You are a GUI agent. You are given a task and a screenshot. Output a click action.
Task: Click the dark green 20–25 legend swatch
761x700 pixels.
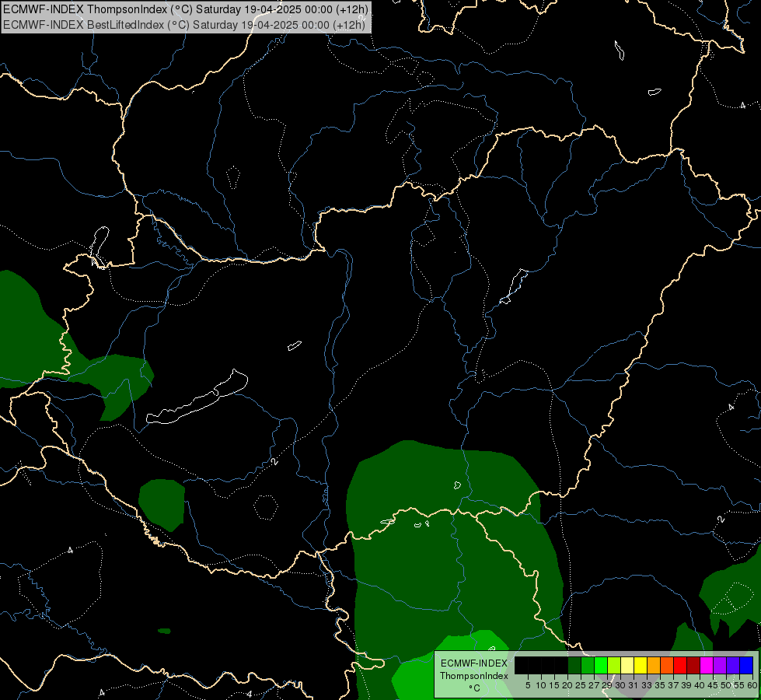[x=574, y=665]
